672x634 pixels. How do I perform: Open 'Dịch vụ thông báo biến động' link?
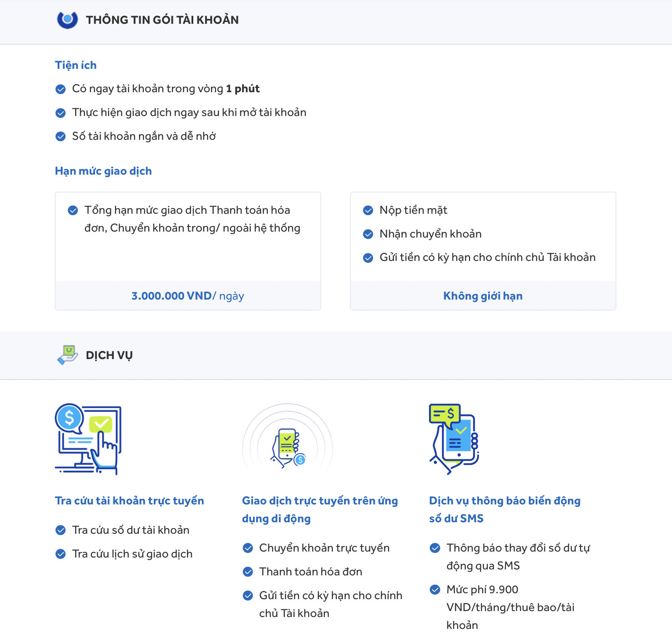505,509
